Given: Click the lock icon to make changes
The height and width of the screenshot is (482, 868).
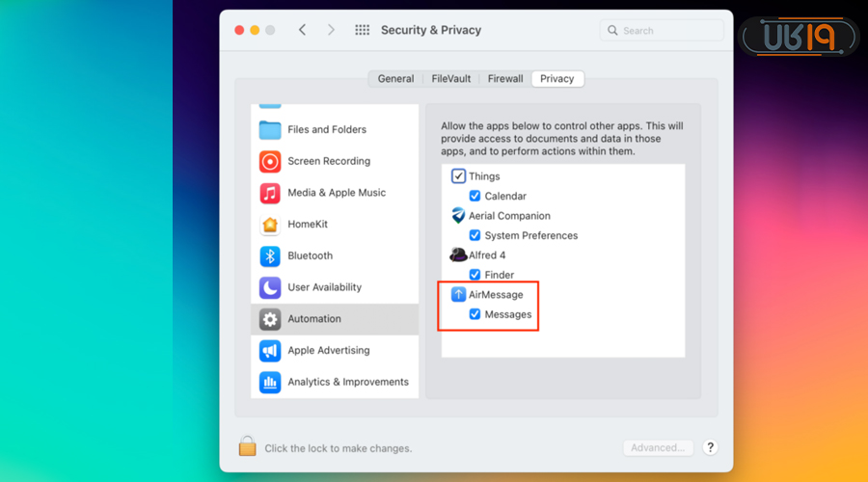Looking at the screenshot, I should pyautogui.click(x=248, y=446).
